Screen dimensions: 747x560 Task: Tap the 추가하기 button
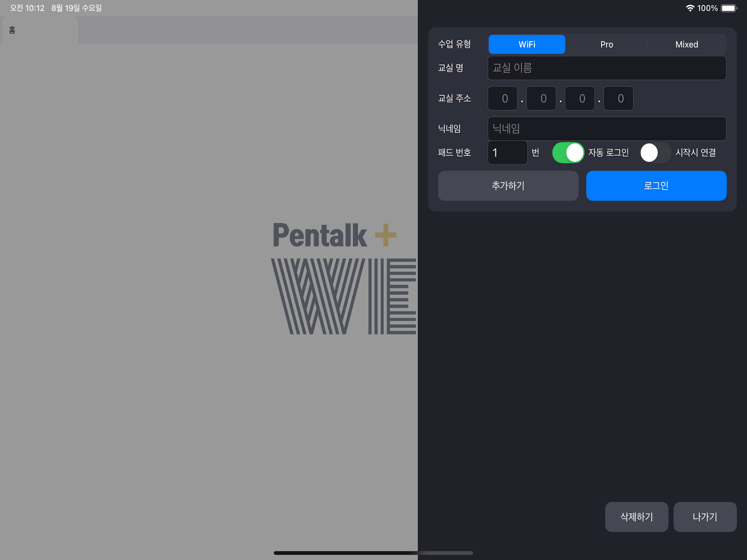(508, 186)
